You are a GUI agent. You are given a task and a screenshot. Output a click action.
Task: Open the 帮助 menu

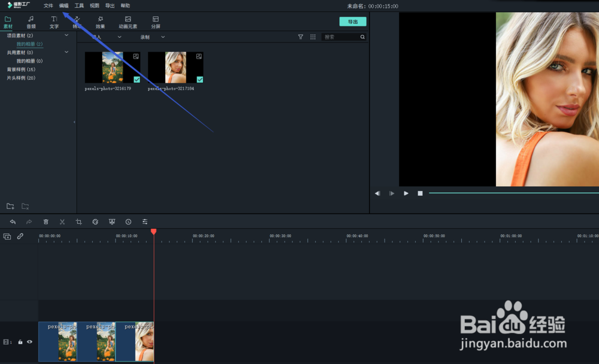click(x=125, y=6)
